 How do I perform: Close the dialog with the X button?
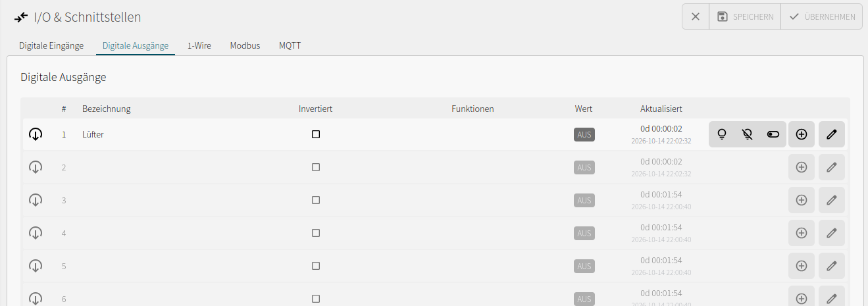pyautogui.click(x=696, y=16)
